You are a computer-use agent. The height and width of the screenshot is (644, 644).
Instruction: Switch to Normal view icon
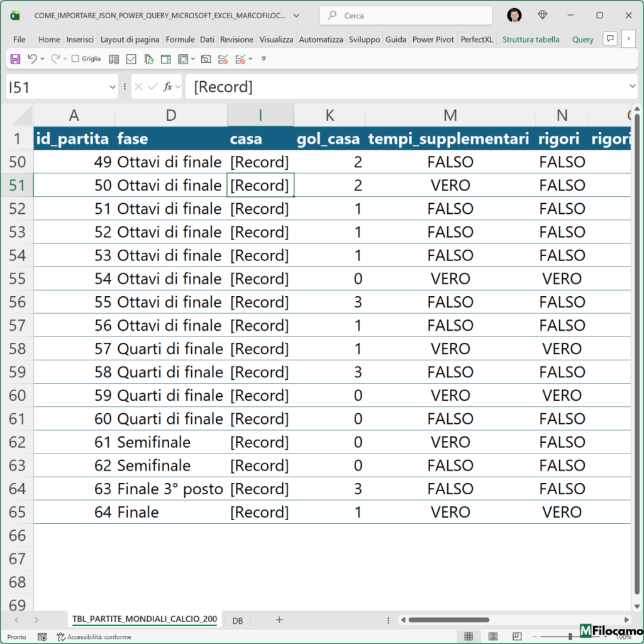coord(468,636)
